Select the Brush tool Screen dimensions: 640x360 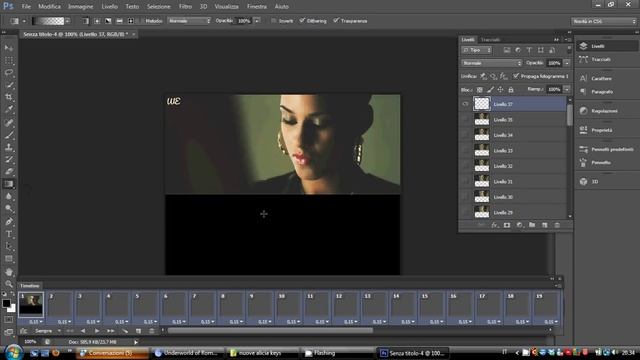point(9,135)
